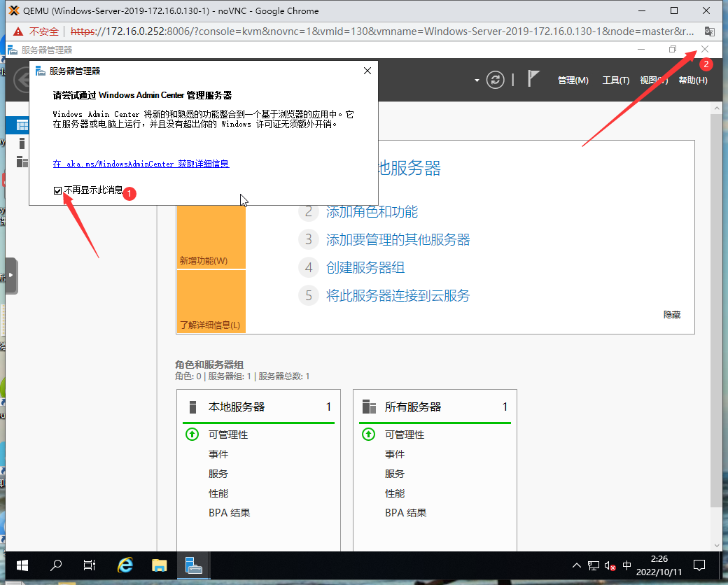Click the Chrome translate icon in address bar
This screenshot has height=585, width=728.
click(x=709, y=31)
